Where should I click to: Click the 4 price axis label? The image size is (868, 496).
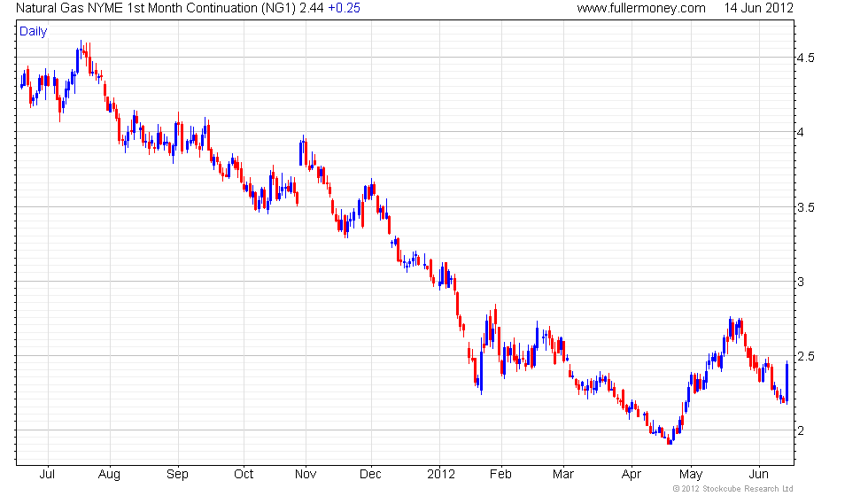tap(801, 132)
